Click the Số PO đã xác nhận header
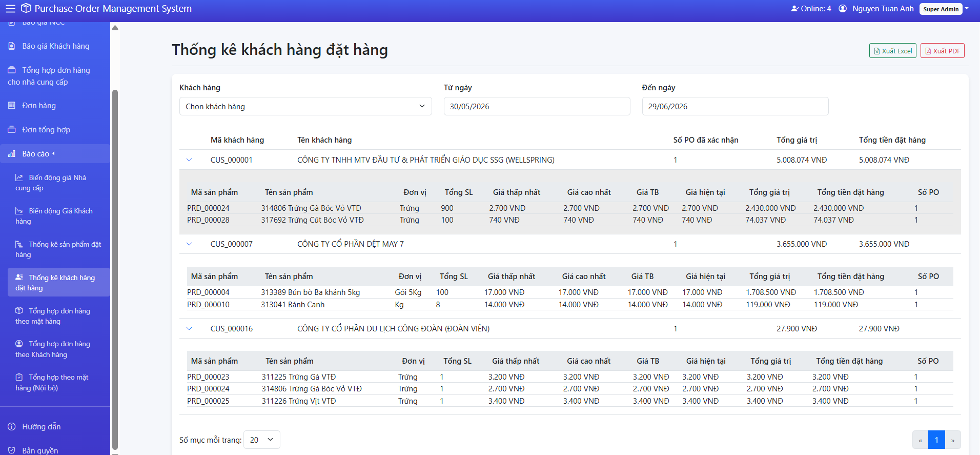980x455 pixels. pyautogui.click(x=706, y=140)
